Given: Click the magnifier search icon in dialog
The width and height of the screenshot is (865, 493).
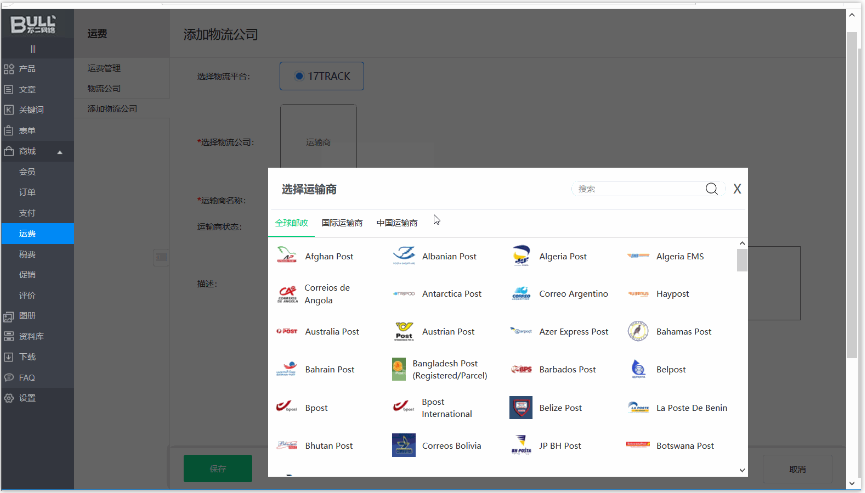Looking at the screenshot, I should (x=712, y=188).
